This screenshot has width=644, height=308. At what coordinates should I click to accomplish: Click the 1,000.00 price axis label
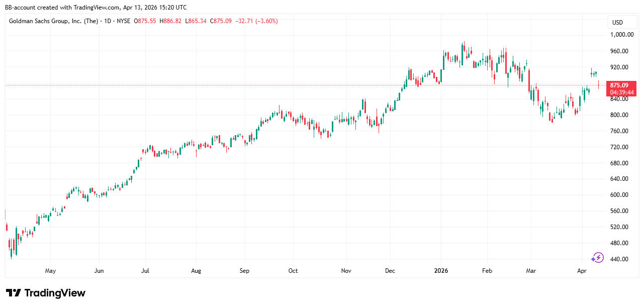point(618,35)
